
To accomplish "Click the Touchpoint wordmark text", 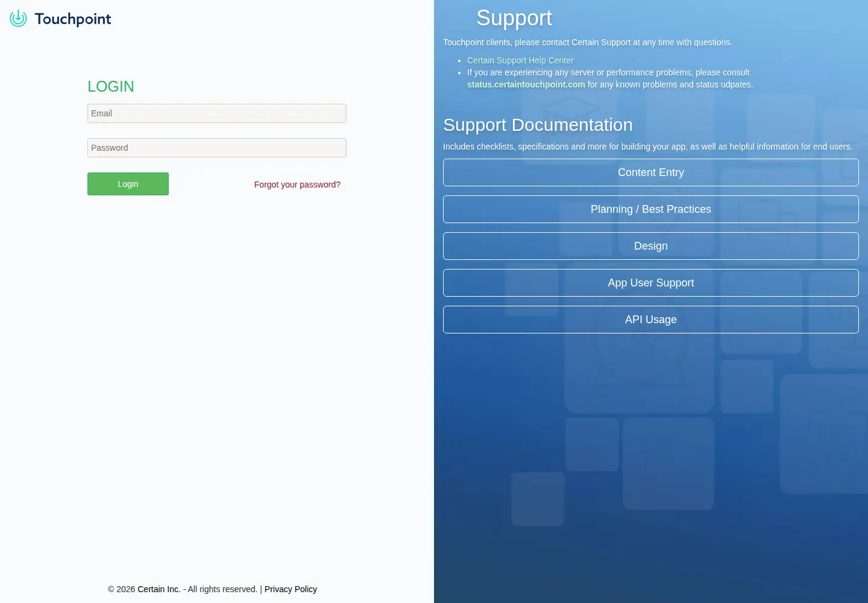I will click(x=73, y=19).
